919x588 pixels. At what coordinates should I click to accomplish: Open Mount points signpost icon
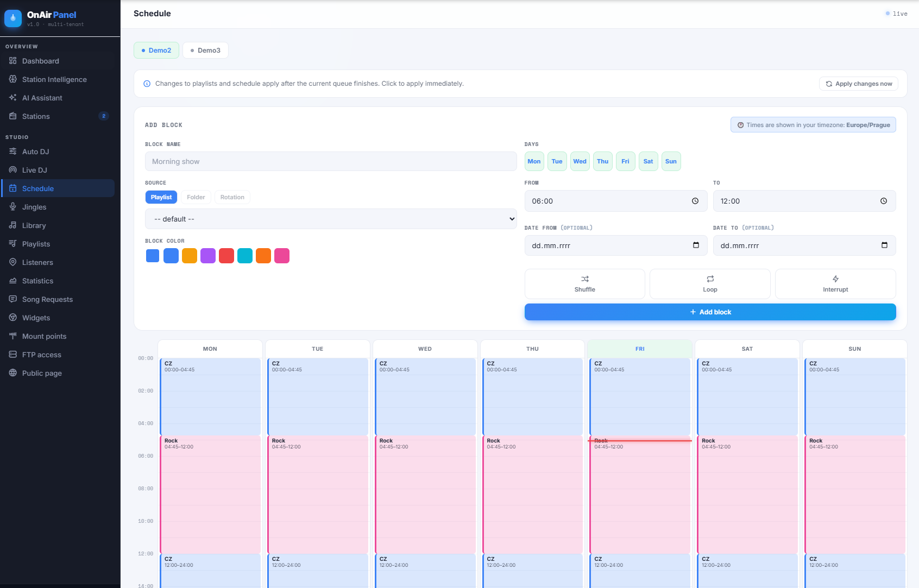(x=13, y=336)
